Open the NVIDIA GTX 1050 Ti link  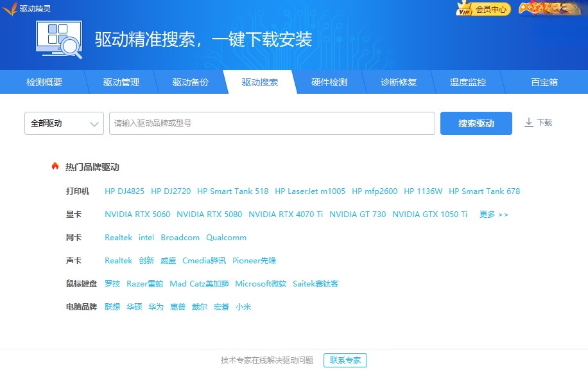pos(429,215)
